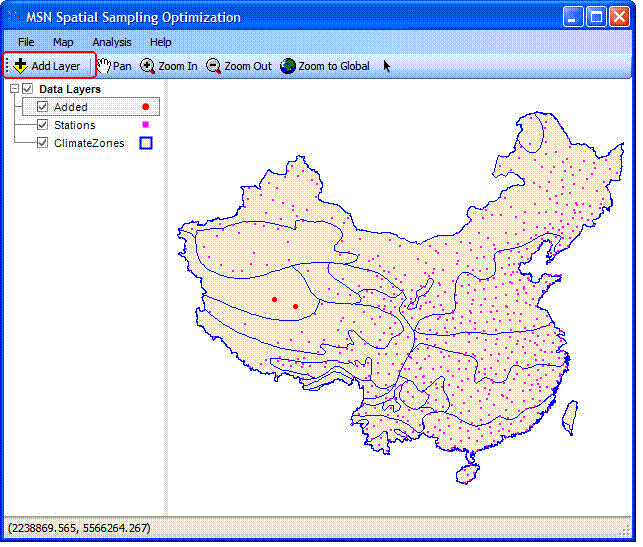Click the window resize grip corner

coord(626,531)
